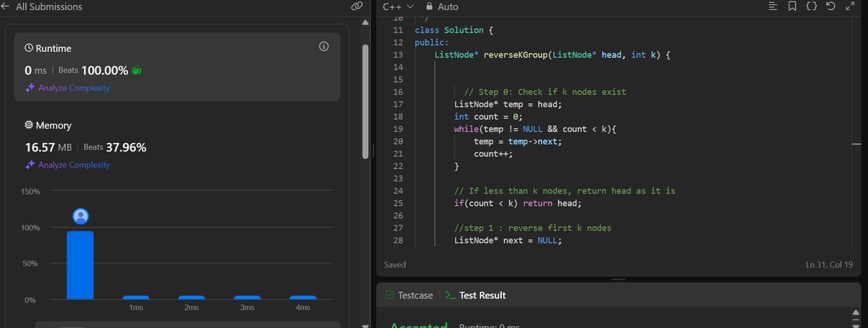Click the 'temp = temp->next;' line
868x328 pixels.
[517, 142]
